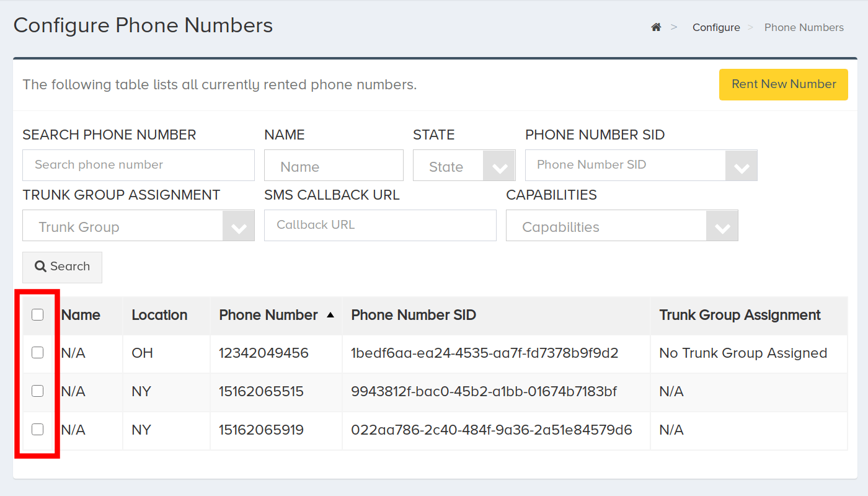Click the Search button

coord(62,267)
